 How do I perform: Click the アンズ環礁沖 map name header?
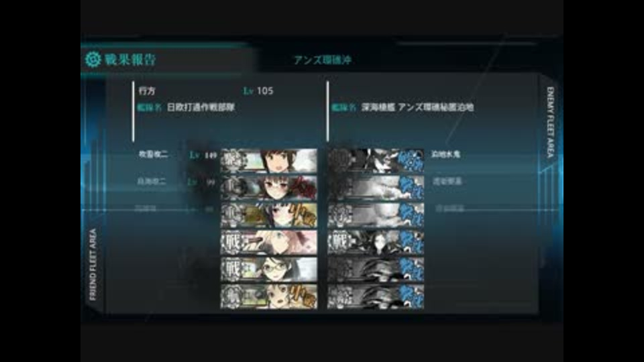click(323, 60)
